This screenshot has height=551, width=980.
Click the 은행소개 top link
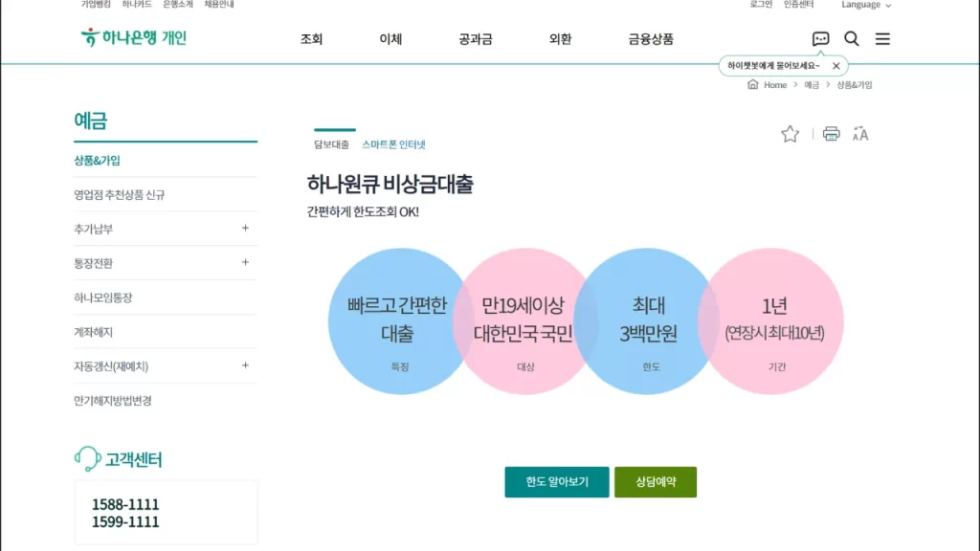click(x=178, y=5)
